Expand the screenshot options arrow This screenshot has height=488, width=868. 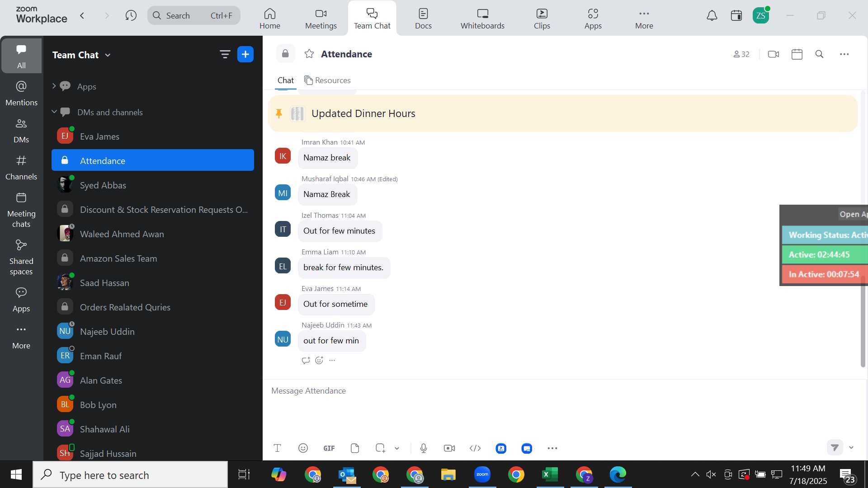coord(397,448)
